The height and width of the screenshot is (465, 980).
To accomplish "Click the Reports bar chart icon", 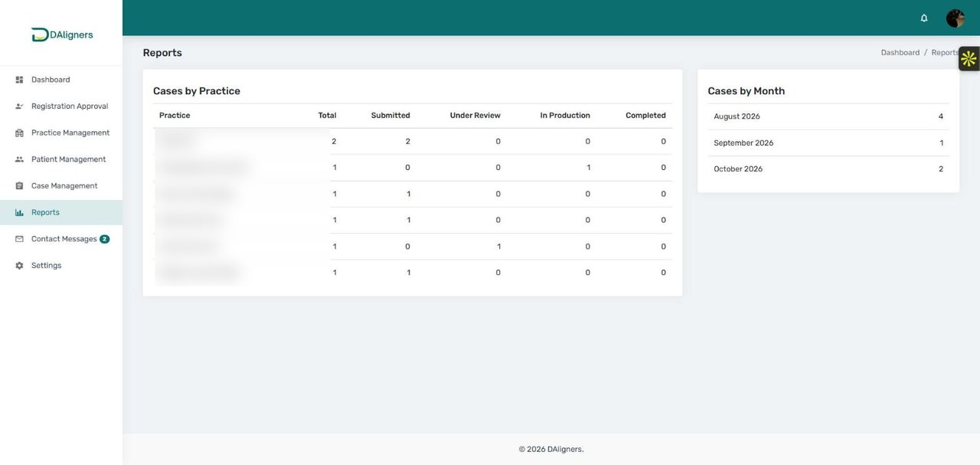I will click(x=19, y=212).
